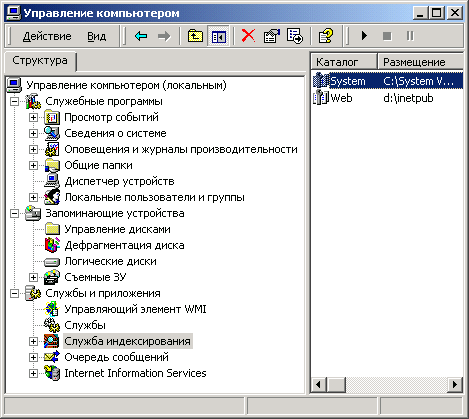Click the C:\System V... location cell

pos(419,81)
